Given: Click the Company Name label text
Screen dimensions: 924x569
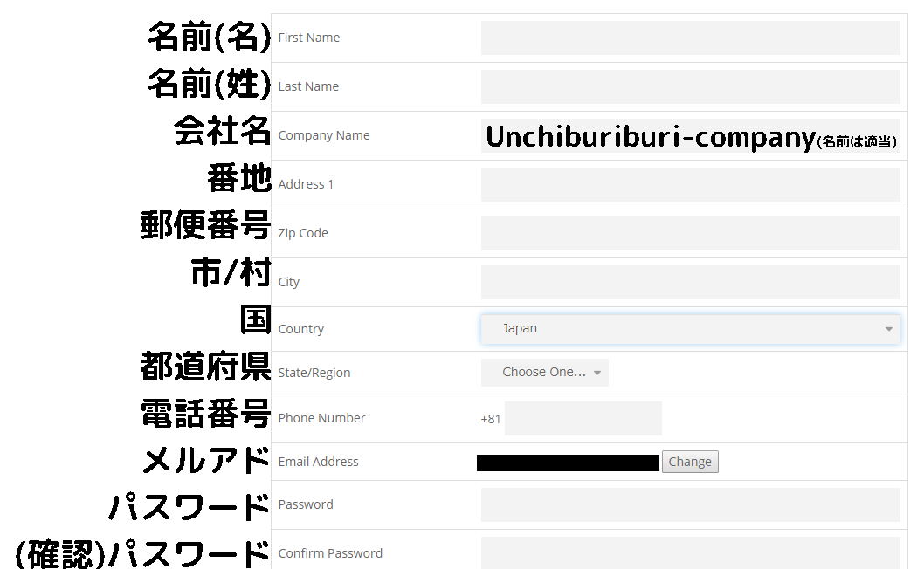Looking at the screenshot, I should [x=323, y=135].
